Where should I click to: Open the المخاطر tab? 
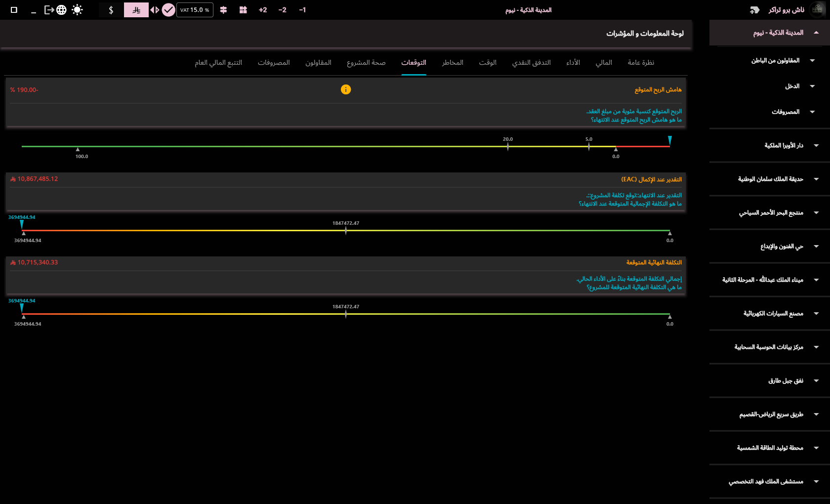(x=453, y=63)
